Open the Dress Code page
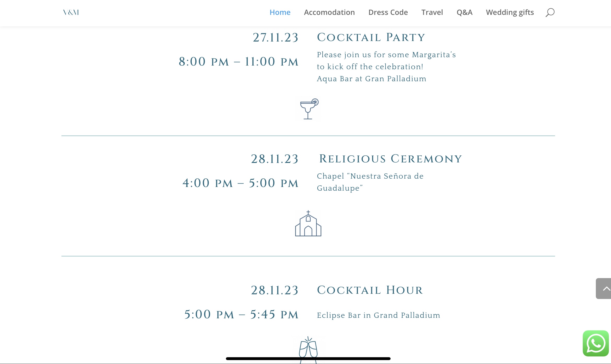The image size is (611, 364). [x=388, y=12]
